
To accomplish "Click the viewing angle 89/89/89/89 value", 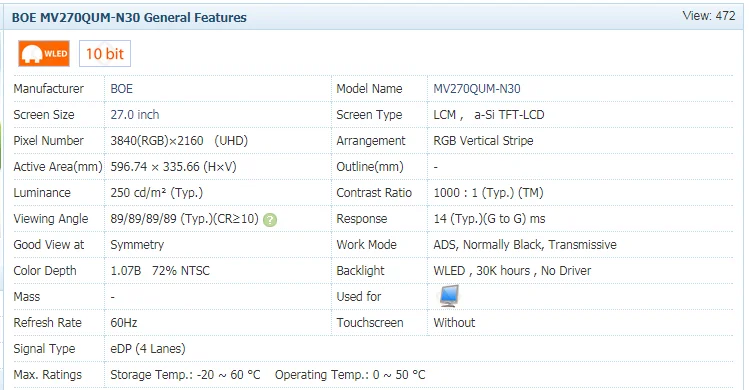I will coord(184,219).
